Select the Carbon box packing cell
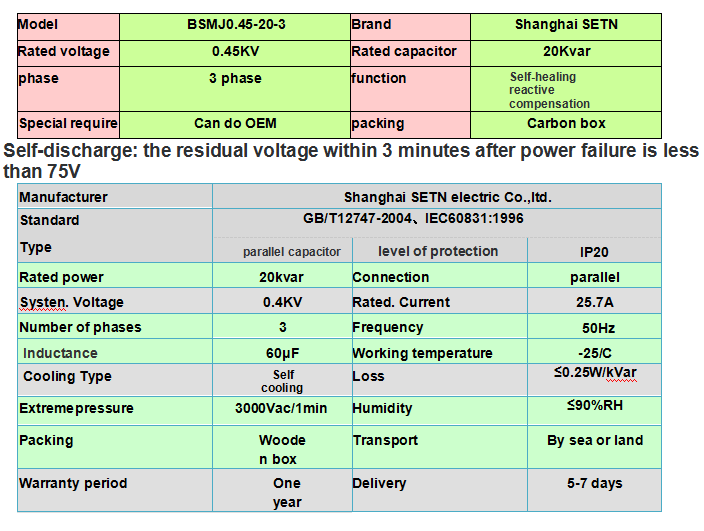The height and width of the screenshot is (531, 704). coord(566,124)
